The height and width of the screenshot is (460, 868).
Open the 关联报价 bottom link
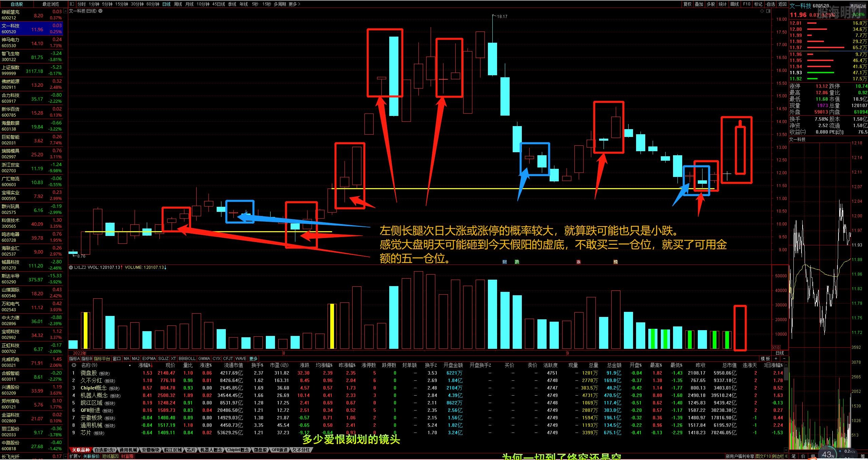pyautogui.click(x=91, y=456)
